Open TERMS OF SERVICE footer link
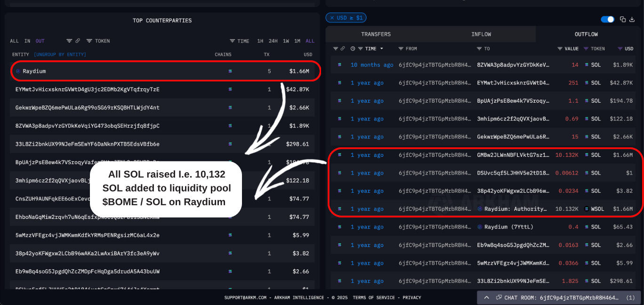The height and width of the screenshot is (305, 644). pos(375,297)
